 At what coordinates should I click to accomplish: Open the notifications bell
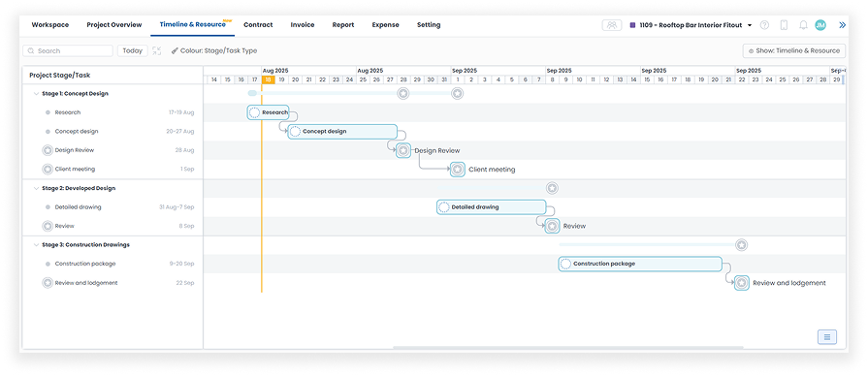pos(803,25)
